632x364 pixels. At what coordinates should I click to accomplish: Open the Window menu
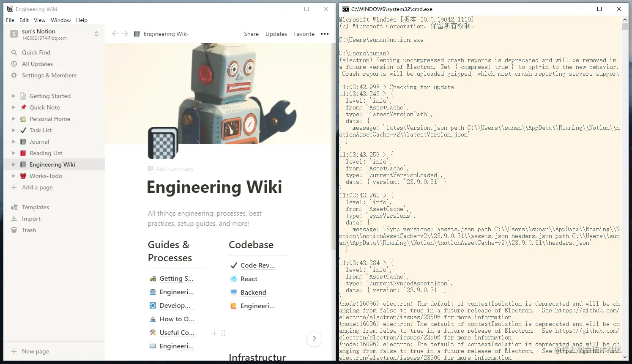pos(61,20)
